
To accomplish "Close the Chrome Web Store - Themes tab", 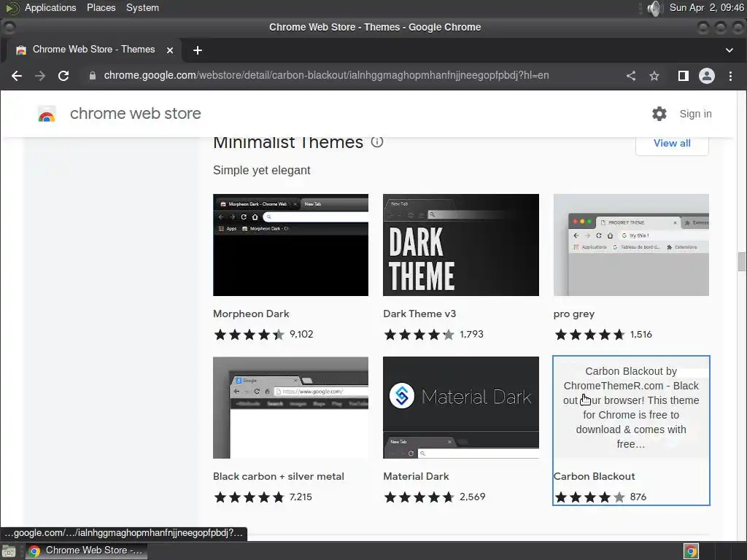I will [169, 50].
